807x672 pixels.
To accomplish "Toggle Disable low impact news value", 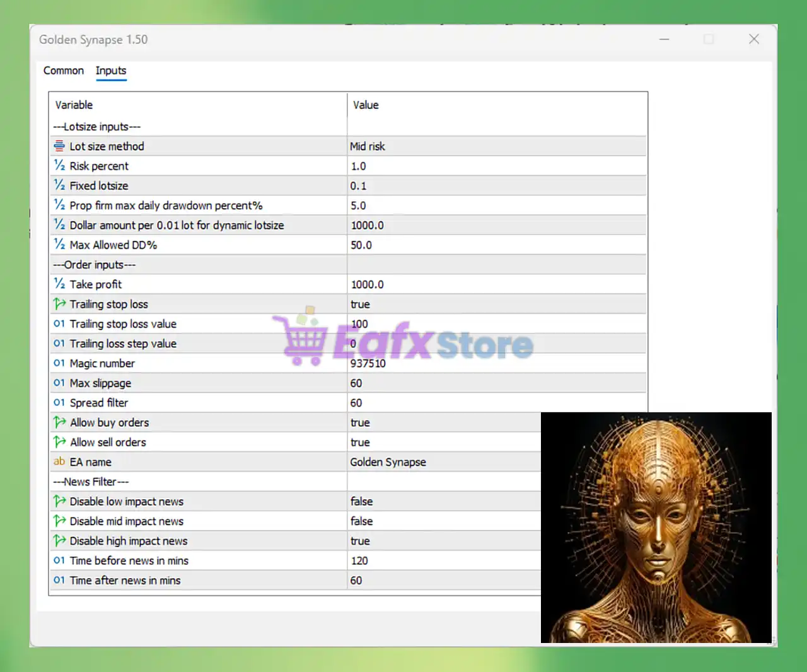I will 361,502.
